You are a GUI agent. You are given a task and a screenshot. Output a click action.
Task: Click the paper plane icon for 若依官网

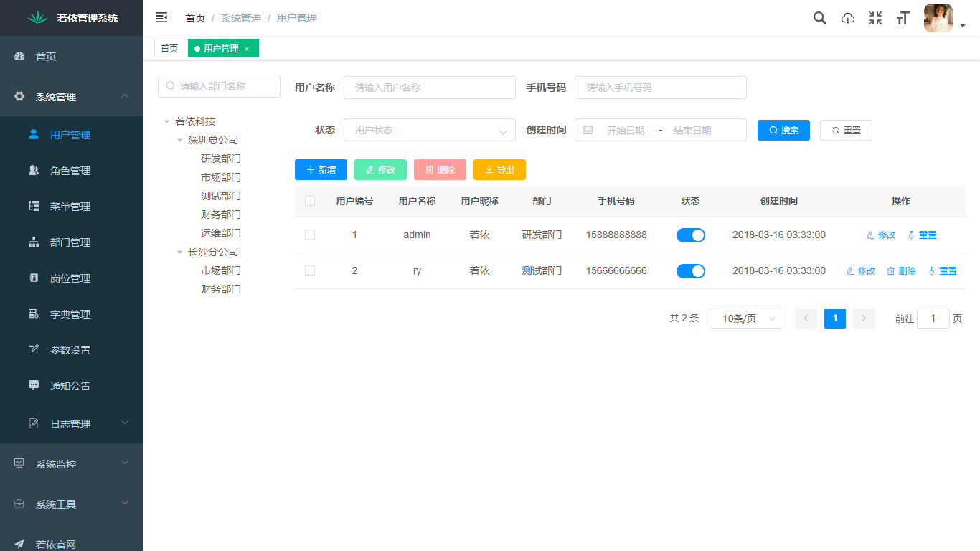19,544
